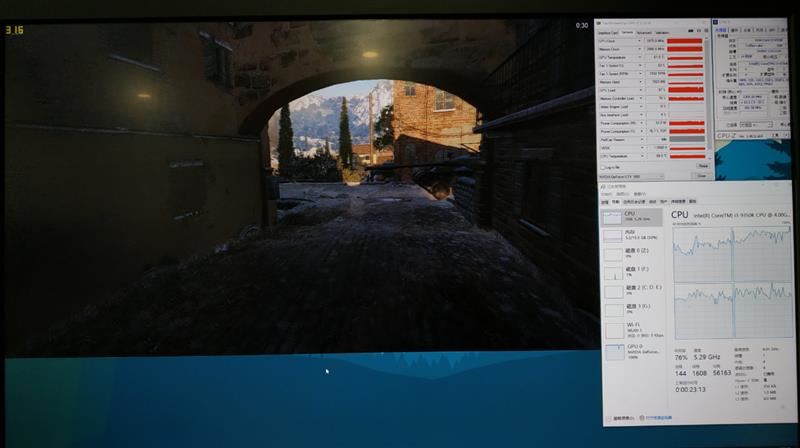Viewport: 800px width, 448px height.
Task: Expand the GPU Load sensor dropdown
Action: click(x=640, y=90)
